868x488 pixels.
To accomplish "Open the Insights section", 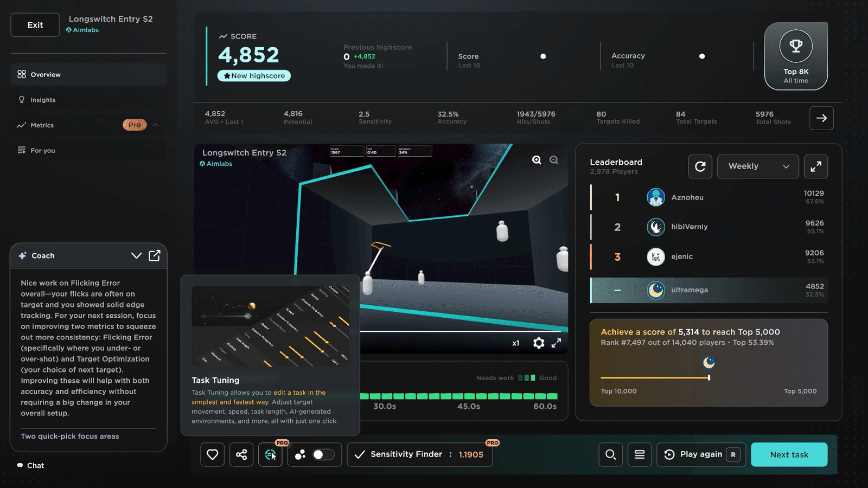I will [88, 100].
